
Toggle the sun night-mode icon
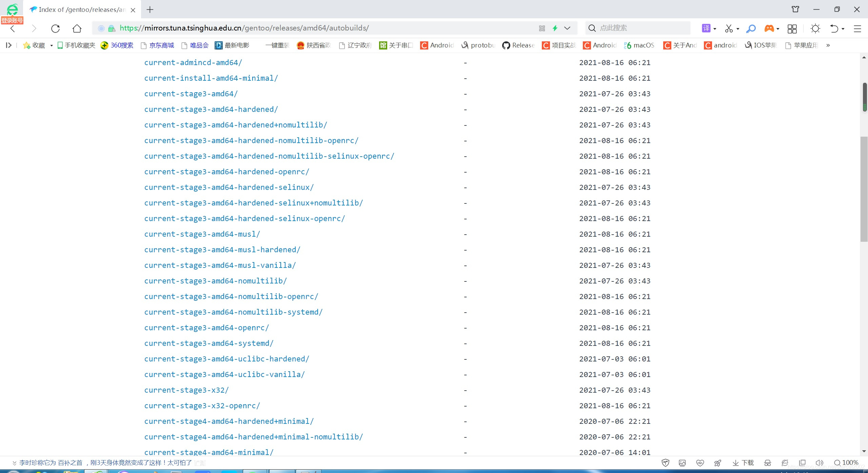[x=815, y=28]
